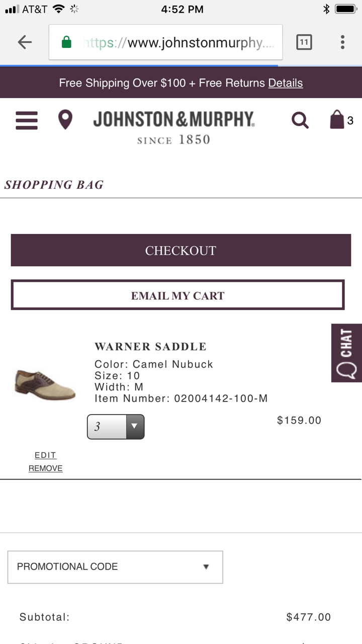
Task: Remove Warner Saddle from bag
Action: [45, 468]
